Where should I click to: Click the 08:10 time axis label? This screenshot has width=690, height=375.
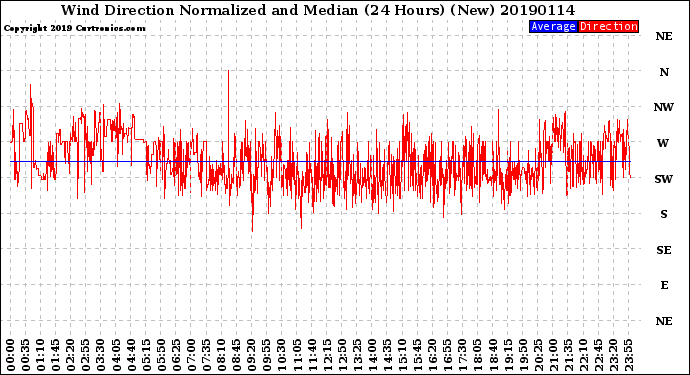tap(221, 355)
